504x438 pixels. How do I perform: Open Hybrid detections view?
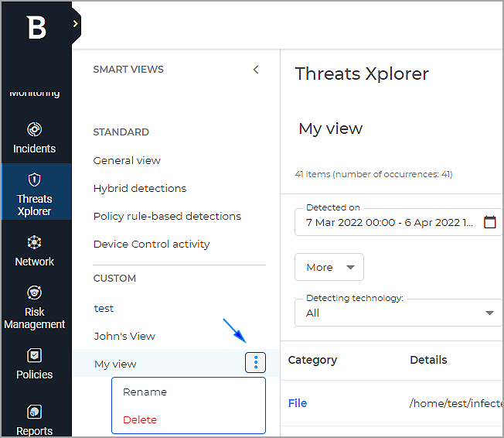click(140, 188)
